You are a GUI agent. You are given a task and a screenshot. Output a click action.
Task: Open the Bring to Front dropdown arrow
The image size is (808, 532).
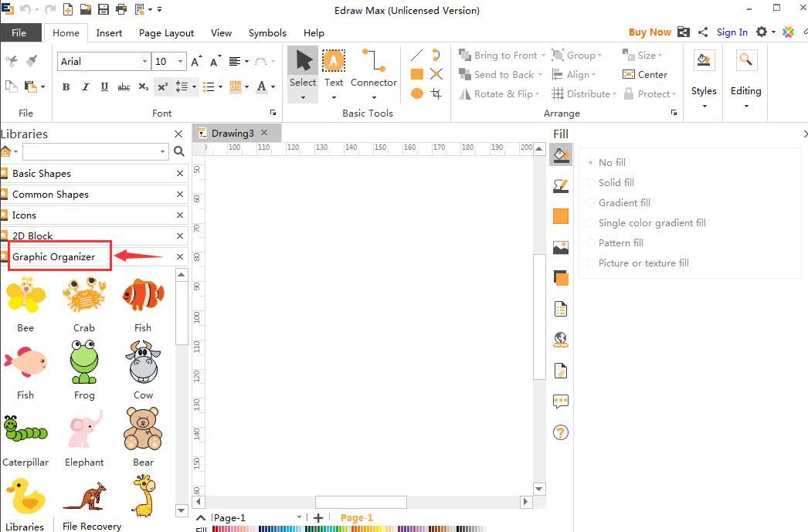pos(542,55)
